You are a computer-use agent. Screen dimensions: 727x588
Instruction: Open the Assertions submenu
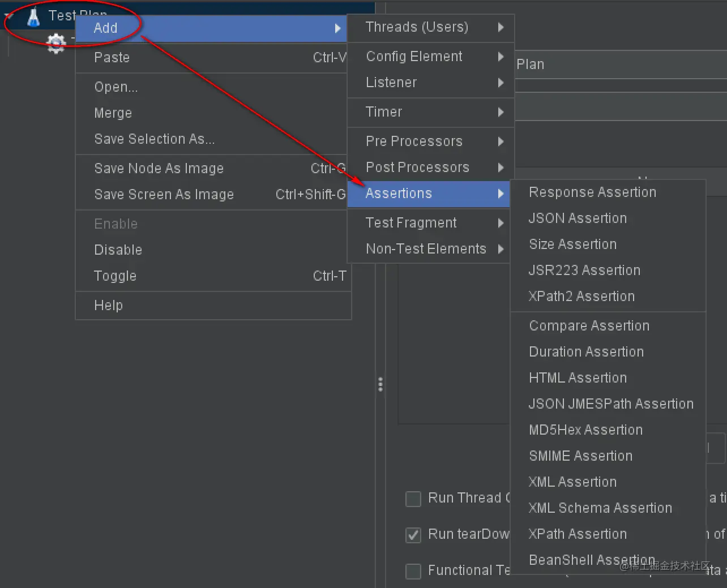click(429, 193)
